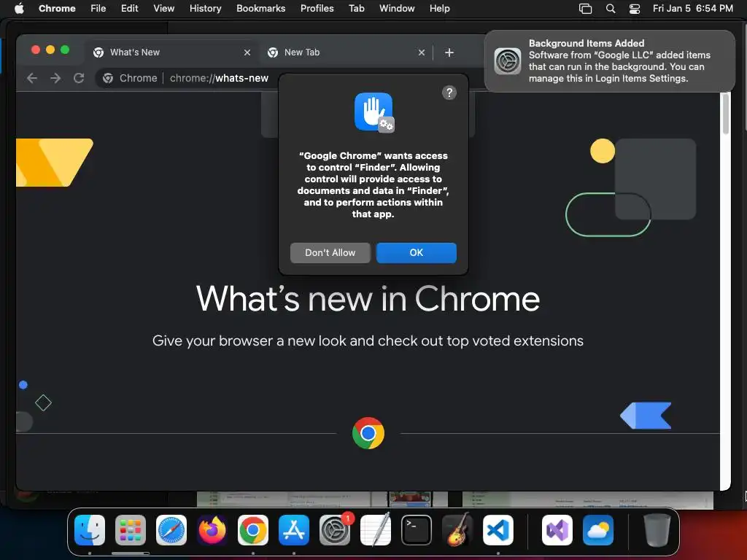Click the Background Items Added notification
Viewport: 747px width, 560px height.
pos(610,61)
